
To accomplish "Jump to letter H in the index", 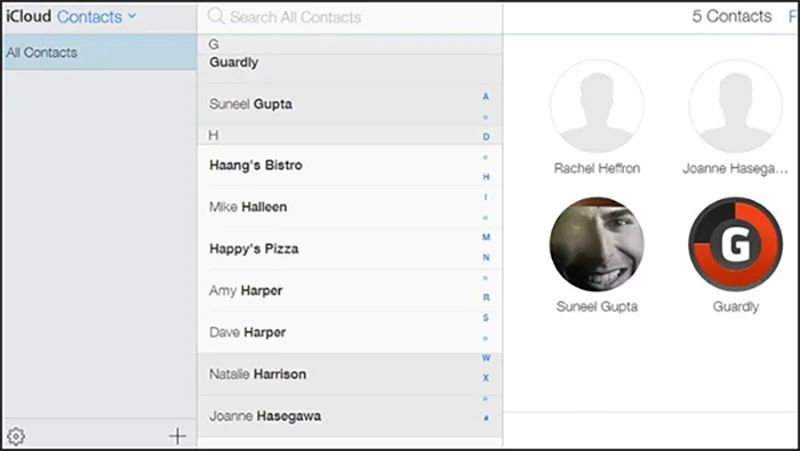I will tap(486, 177).
